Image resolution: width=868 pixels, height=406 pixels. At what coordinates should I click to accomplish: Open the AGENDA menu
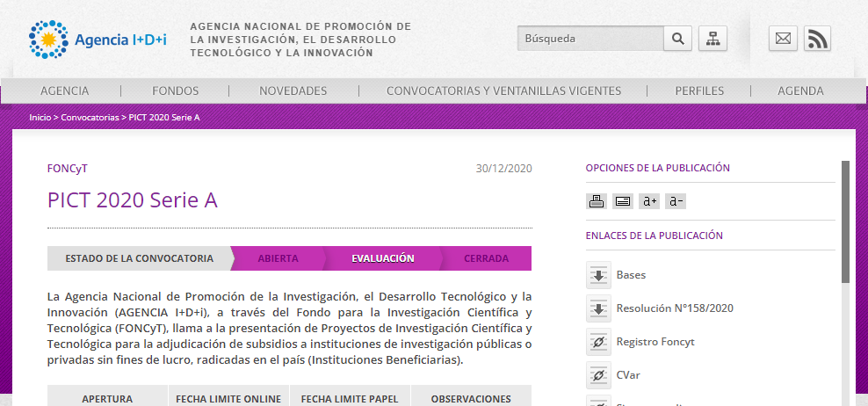[x=800, y=91]
